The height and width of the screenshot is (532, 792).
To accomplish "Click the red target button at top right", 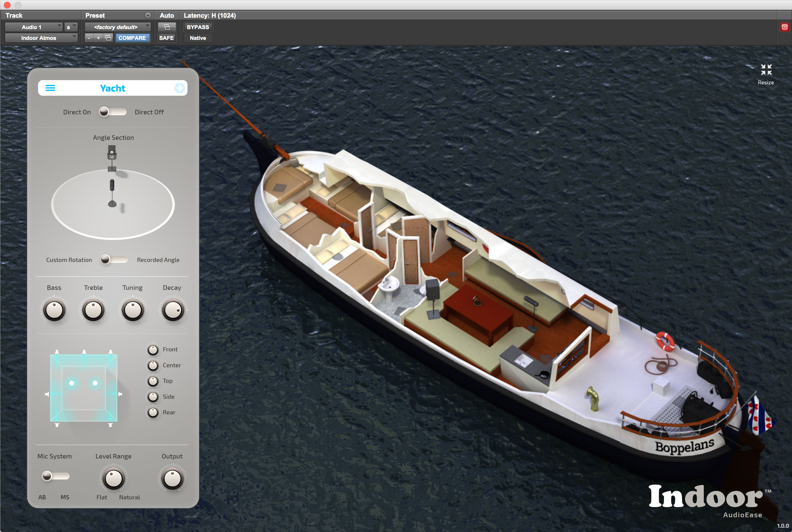I will coord(784,27).
